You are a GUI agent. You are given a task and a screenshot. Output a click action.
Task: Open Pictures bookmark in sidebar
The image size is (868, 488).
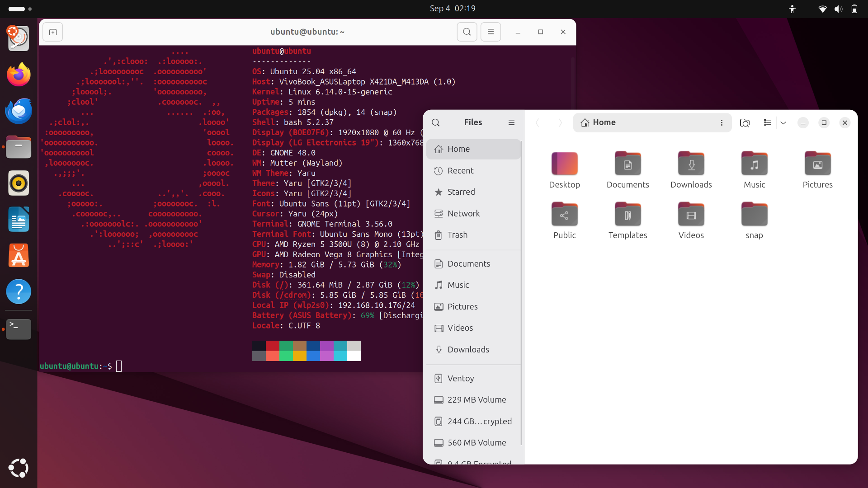tap(473, 307)
